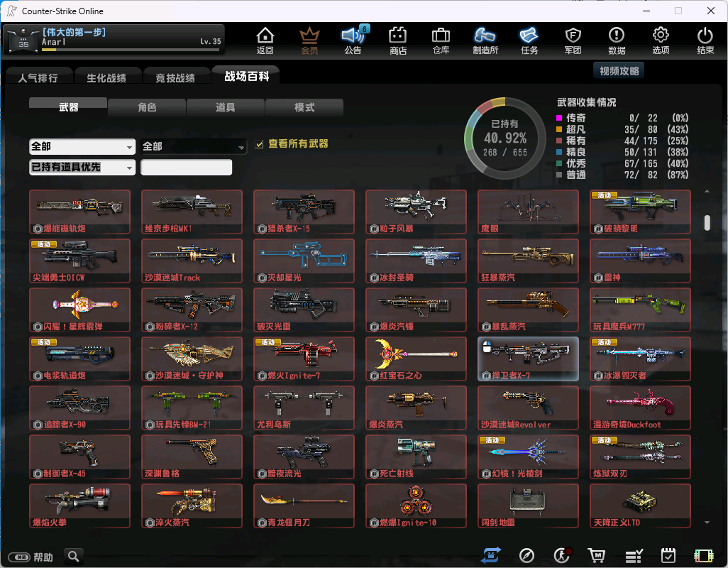Click the magenta 传奇 legend swatch

click(559, 118)
